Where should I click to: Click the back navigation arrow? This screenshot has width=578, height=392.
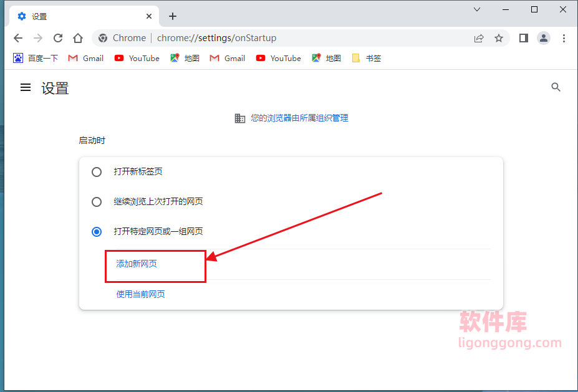(18, 38)
